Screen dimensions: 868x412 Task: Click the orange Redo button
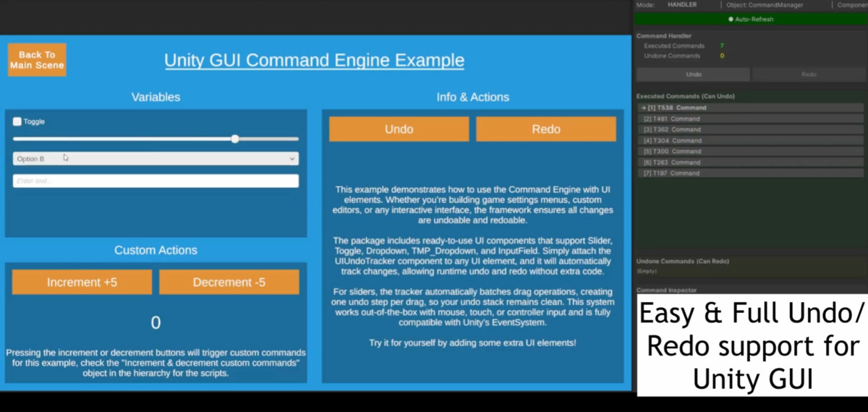pos(546,129)
